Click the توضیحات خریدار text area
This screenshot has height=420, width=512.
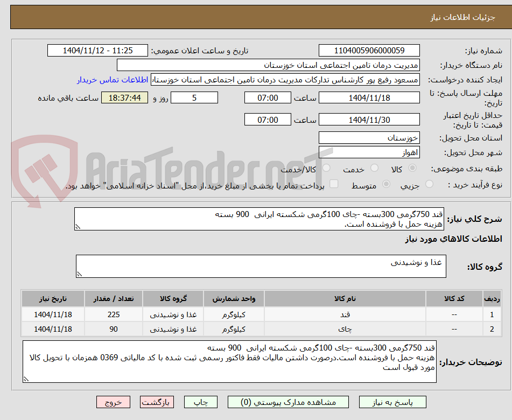(229, 361)
